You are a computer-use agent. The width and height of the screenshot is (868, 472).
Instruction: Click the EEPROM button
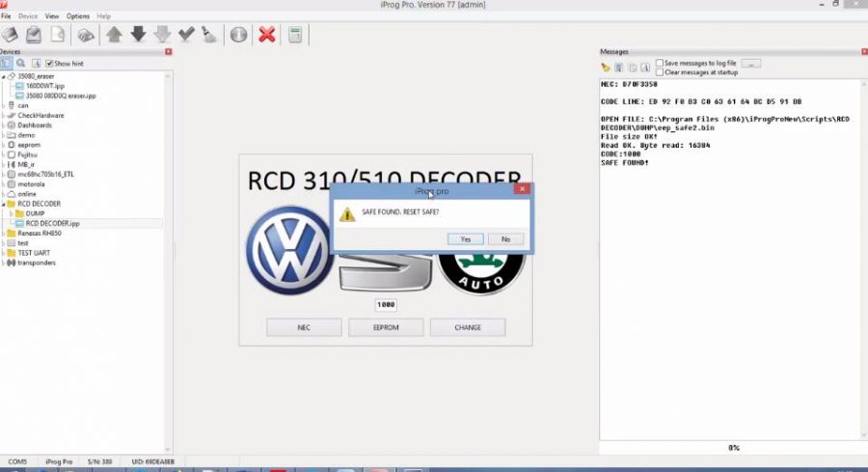click(386, 327)
